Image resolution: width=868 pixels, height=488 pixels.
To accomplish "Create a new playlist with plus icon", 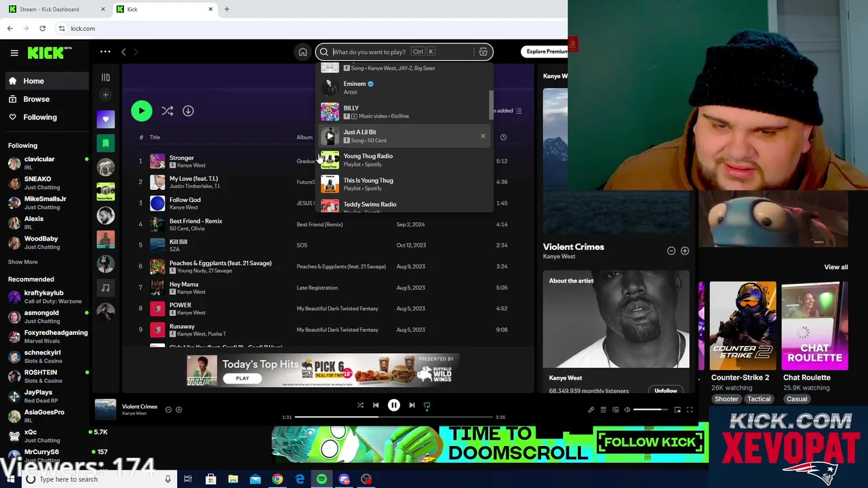I will click(105, 96).
